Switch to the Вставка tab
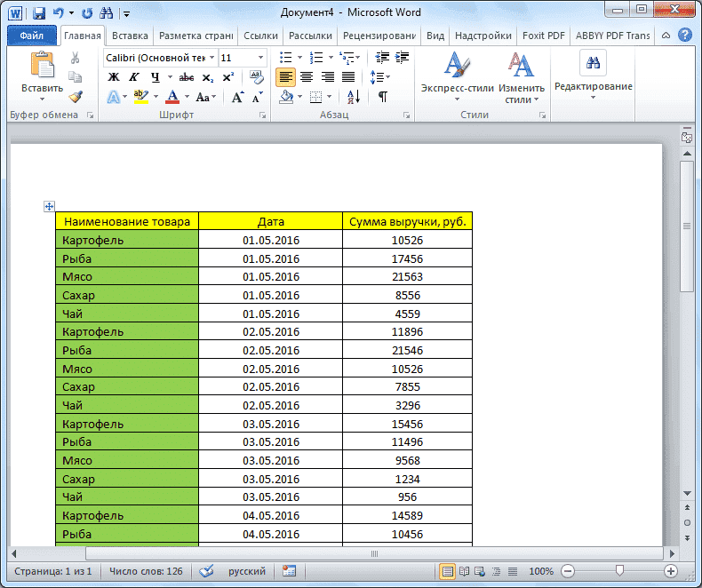Image resolution: width=702 pixels, height=588 pixels. pos(130,36)
